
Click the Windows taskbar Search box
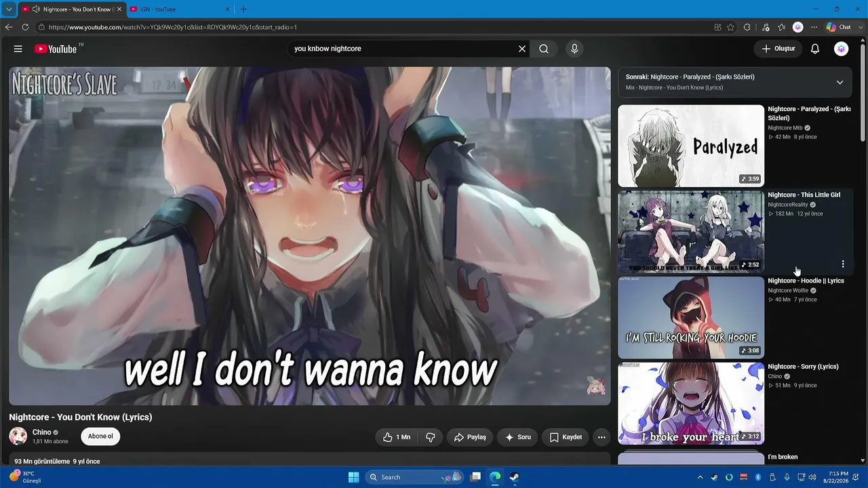(x=414, y=477)
